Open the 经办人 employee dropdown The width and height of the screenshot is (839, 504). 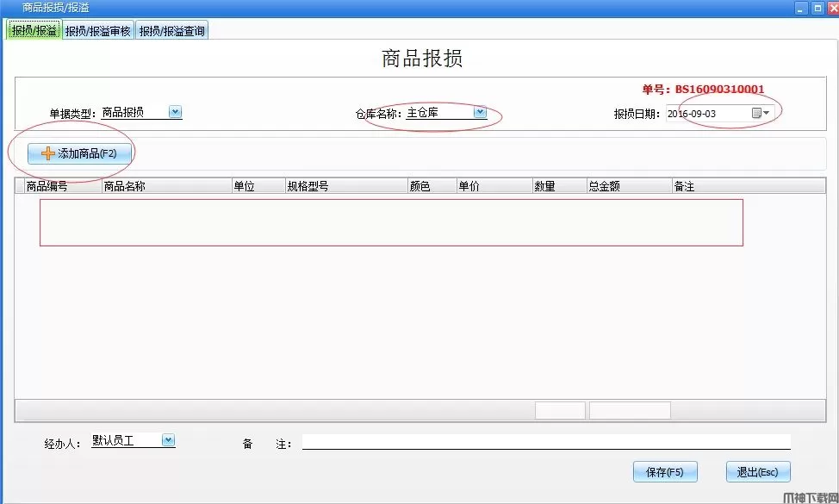point(168,440)
